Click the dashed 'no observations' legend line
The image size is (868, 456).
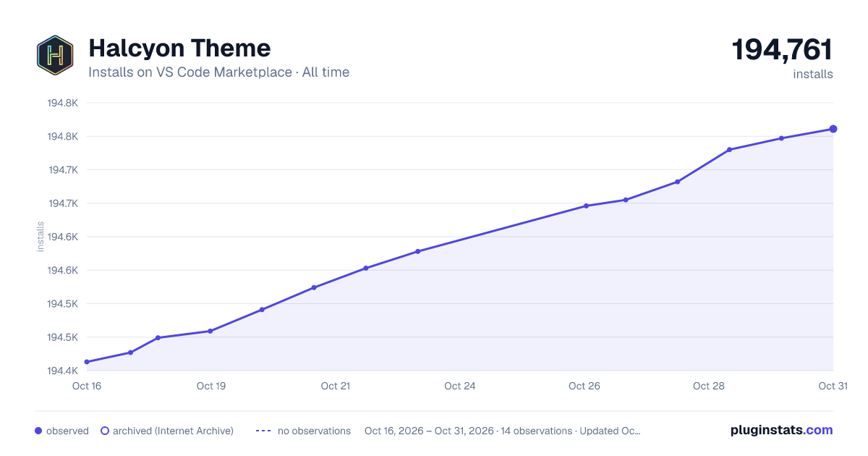263,431
